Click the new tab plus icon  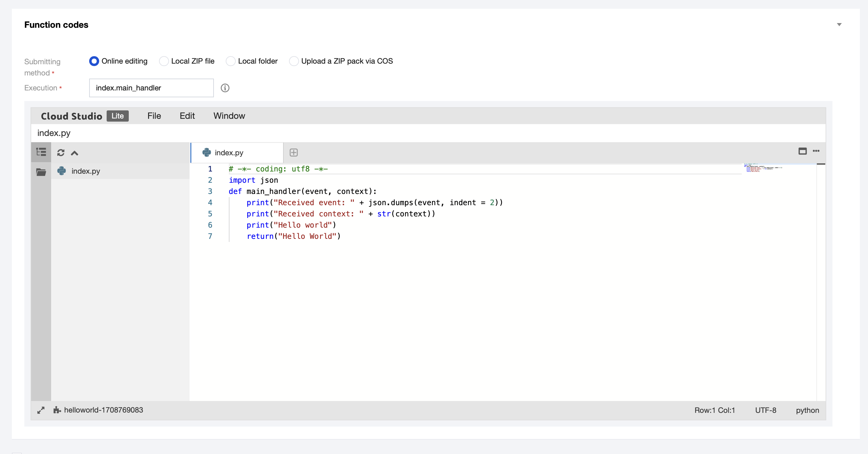293,153
